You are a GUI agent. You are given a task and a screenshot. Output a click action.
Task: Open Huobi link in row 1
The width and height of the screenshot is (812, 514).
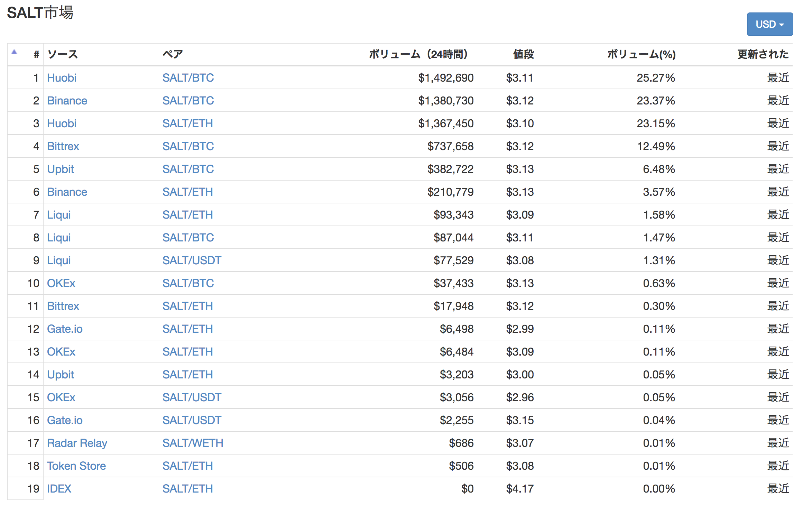coord(62,78)
